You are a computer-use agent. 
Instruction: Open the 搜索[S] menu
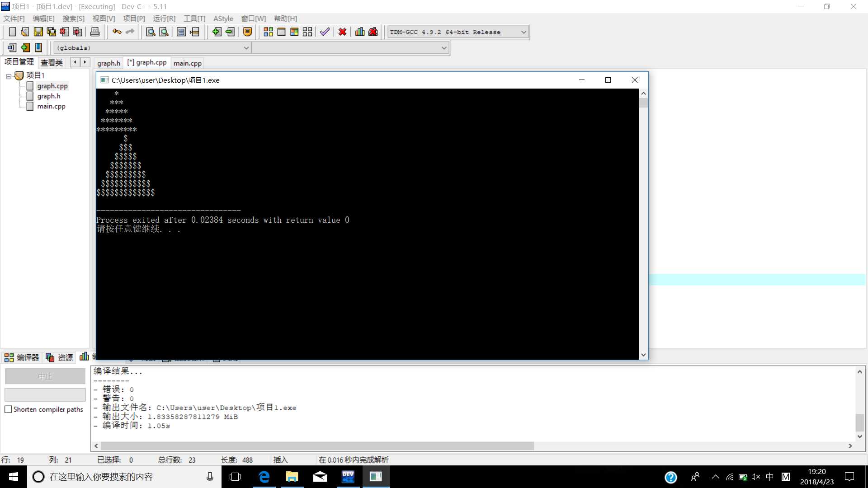[x=73, y=19]
